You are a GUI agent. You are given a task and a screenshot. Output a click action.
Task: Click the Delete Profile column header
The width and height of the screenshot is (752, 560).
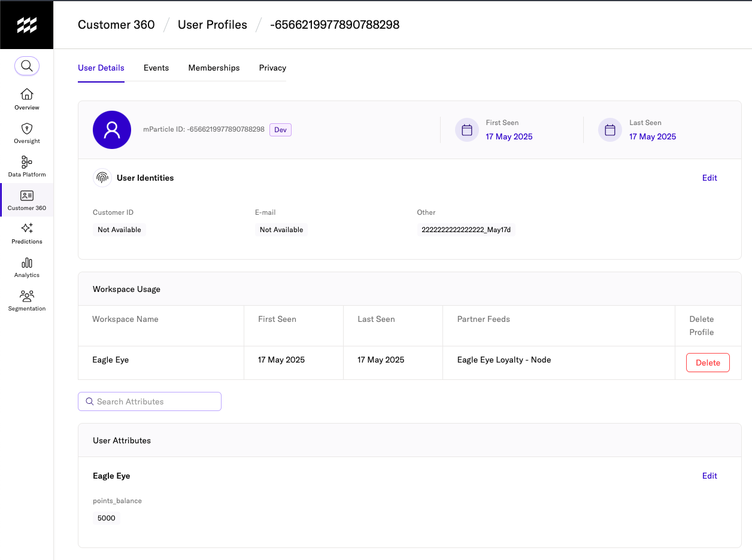[702, 325]
